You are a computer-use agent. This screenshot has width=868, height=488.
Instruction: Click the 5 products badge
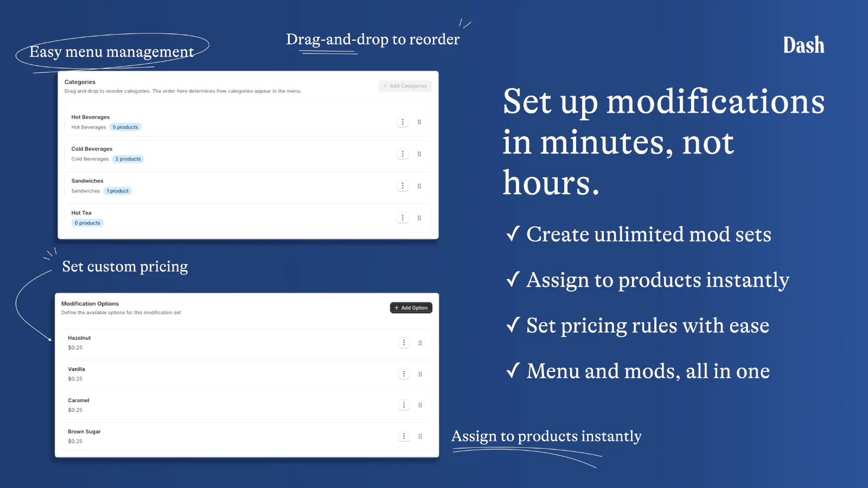(x=125, y=127)
